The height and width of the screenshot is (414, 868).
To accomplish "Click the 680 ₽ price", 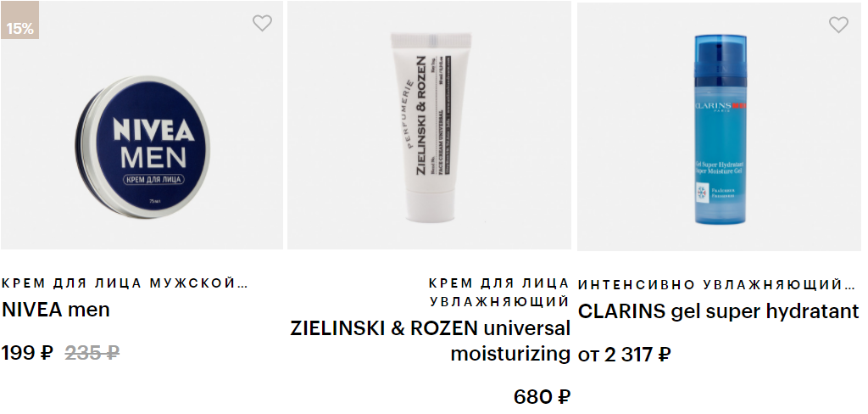I will (x=542, y=397).
